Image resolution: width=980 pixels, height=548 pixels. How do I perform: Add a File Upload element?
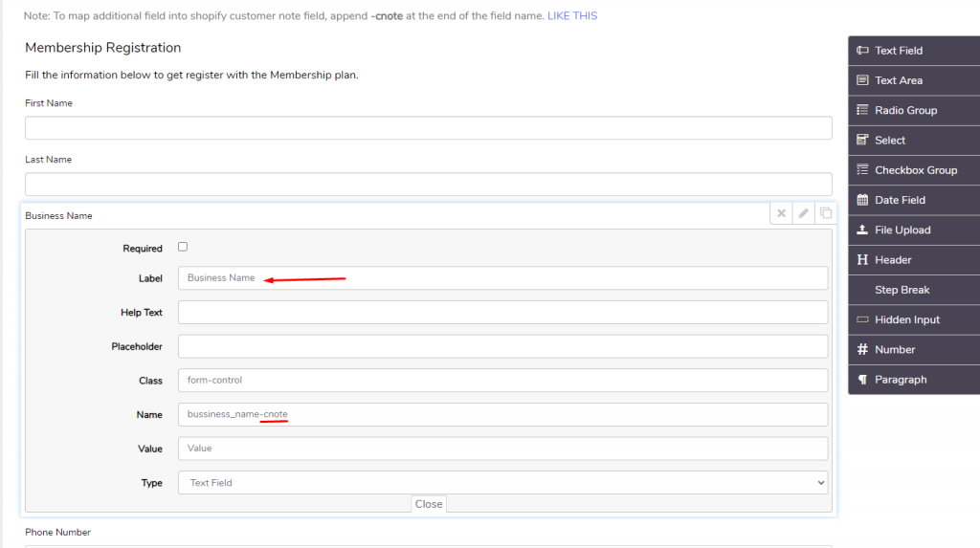click(914, 230)
